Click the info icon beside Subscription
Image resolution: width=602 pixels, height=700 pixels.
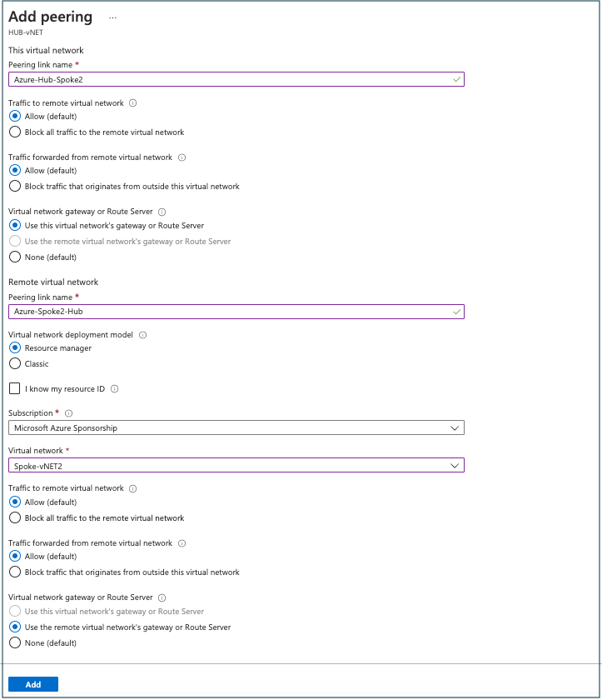(x=69, y=412)
